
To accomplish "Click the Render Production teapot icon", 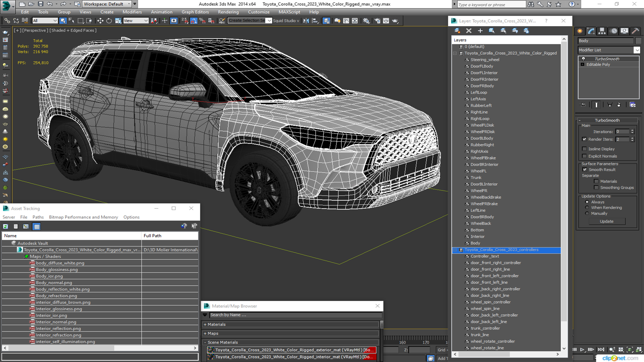I will (395, 21).
